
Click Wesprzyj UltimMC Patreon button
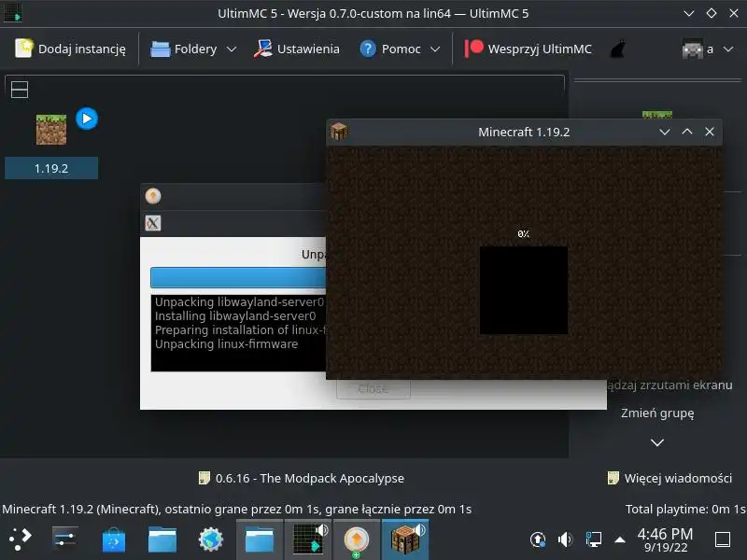528,49
